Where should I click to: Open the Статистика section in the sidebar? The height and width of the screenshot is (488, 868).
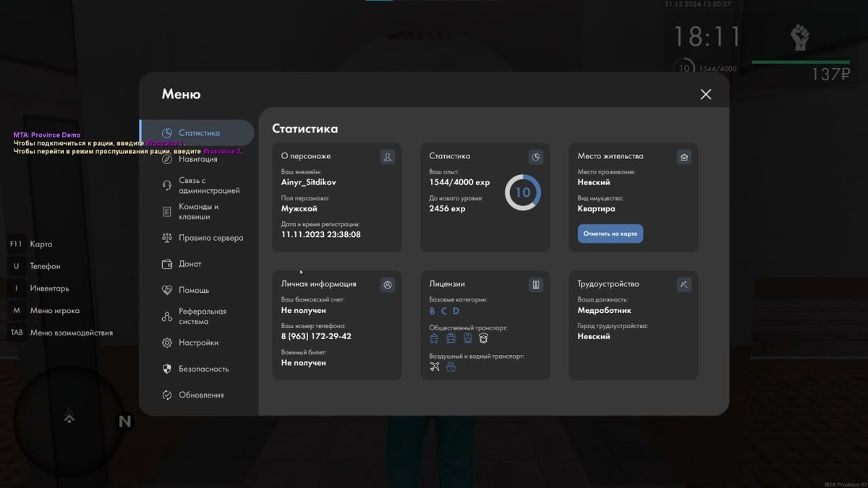pyautogui.click(x=197, y=133)
